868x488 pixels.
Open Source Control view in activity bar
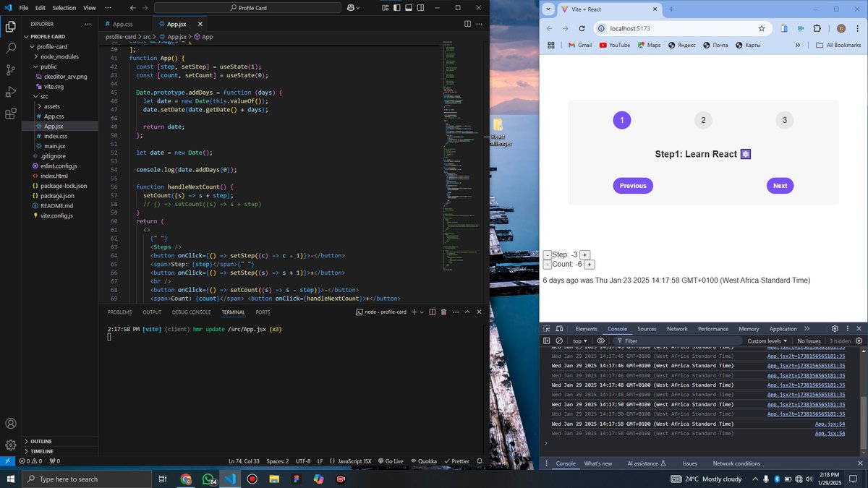point(11,70)
